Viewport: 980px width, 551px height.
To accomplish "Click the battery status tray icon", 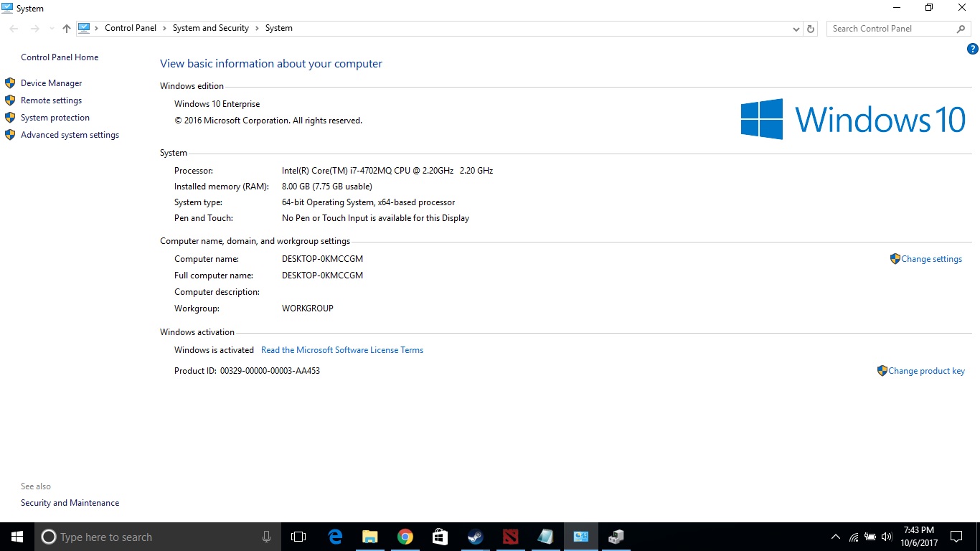I will 870,537.
